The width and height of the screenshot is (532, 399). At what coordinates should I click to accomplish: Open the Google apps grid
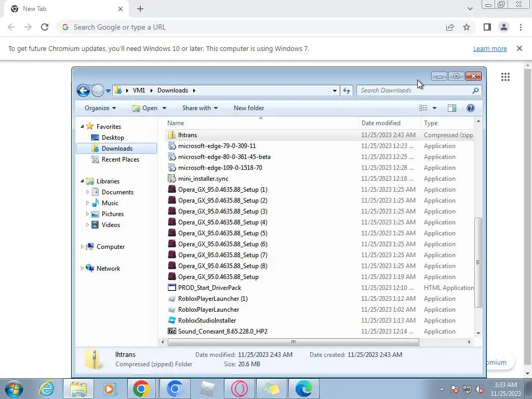505,77
